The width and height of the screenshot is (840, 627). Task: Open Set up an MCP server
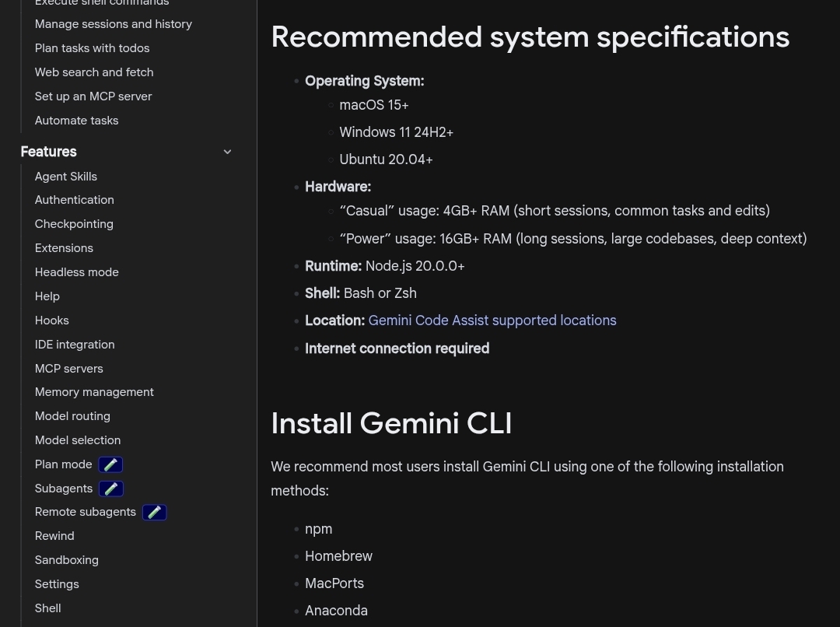(93, 96)
